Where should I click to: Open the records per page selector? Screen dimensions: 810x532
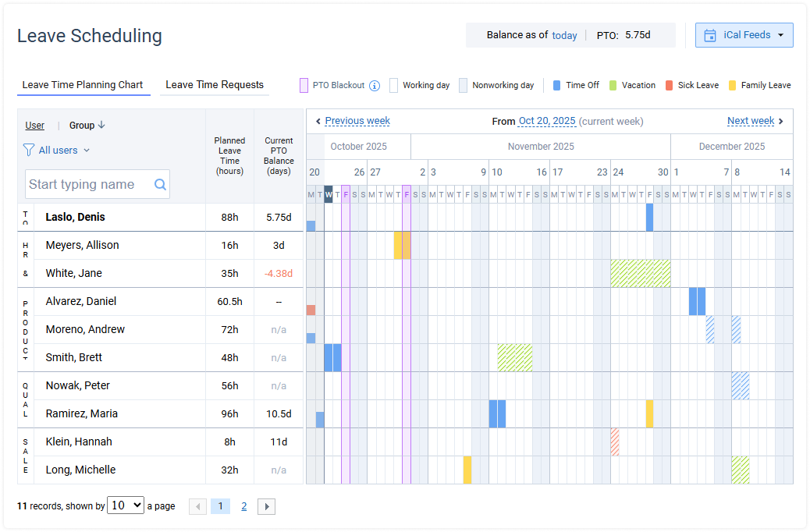pyautogui.click(x=126, y=505)
